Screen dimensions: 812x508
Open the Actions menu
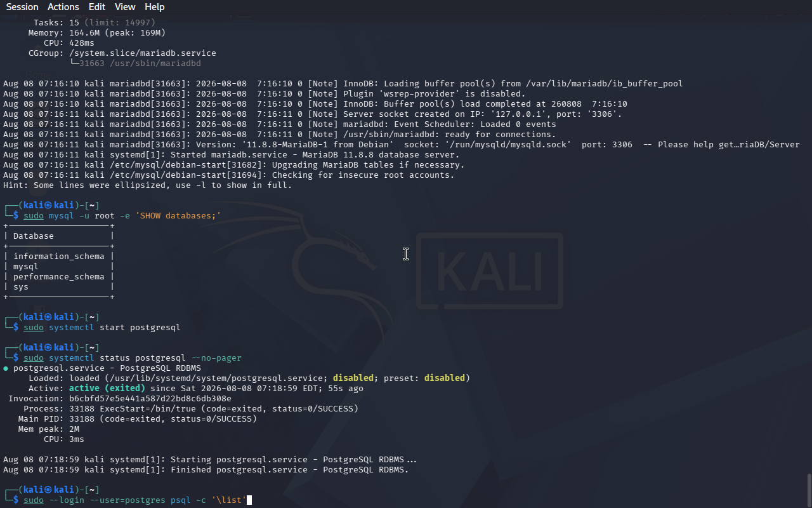coord(63,7)
